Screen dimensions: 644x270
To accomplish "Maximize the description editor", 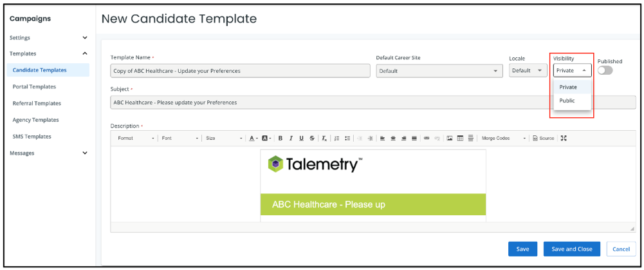I will (x=564, y=139).
